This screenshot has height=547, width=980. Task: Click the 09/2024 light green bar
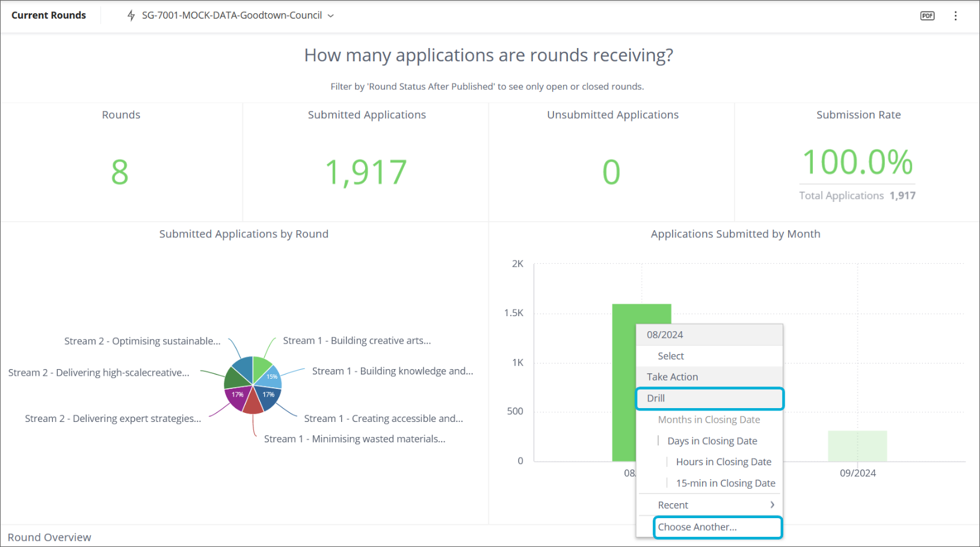point(857,446)
